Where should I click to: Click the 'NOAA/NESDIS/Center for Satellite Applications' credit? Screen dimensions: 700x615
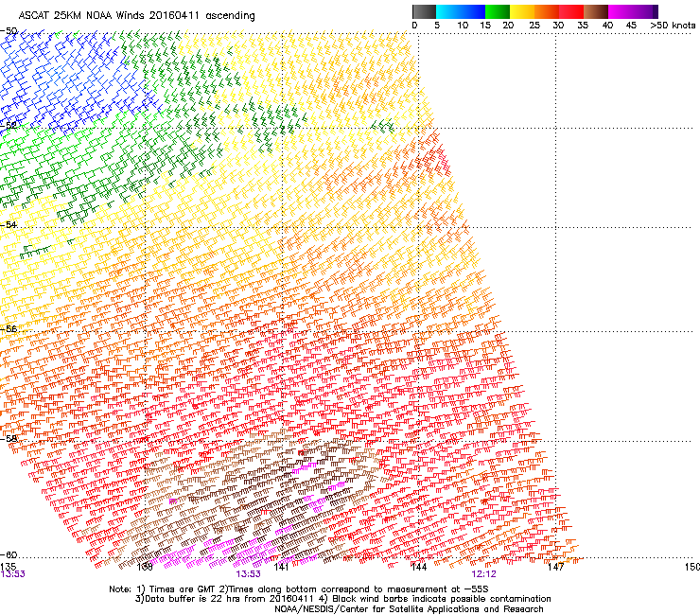pos(409,609)
